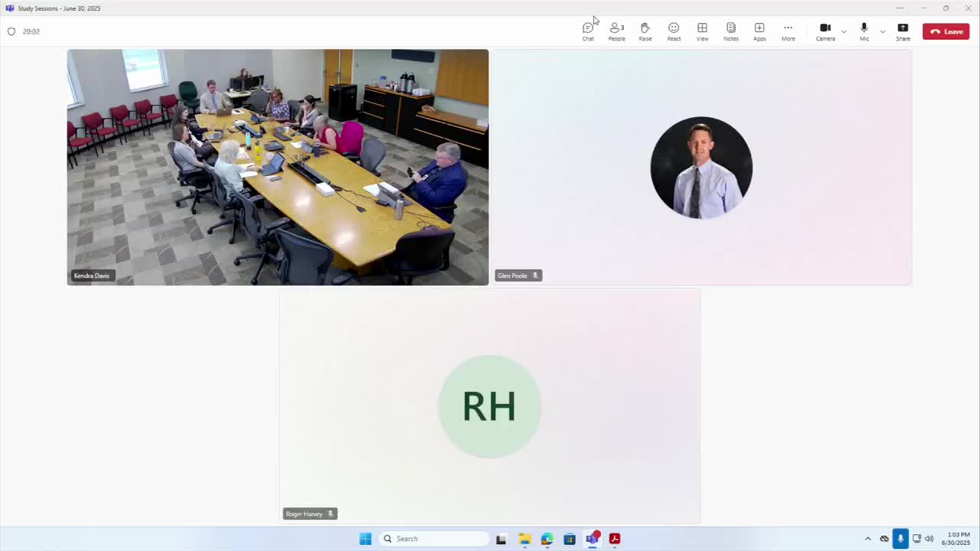Viewport: 980px width, 551px height.
Task: Open the View layout menu
Action: [x=702, y=31]
